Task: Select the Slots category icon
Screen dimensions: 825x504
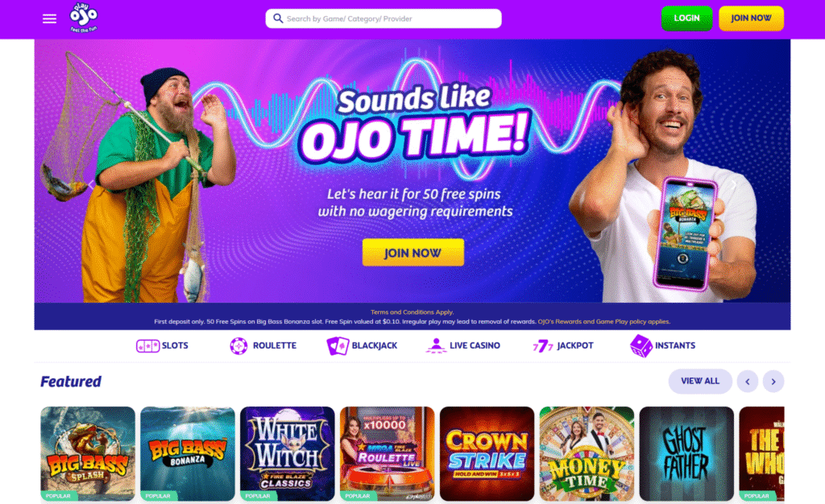Action: tap(148, 346)
